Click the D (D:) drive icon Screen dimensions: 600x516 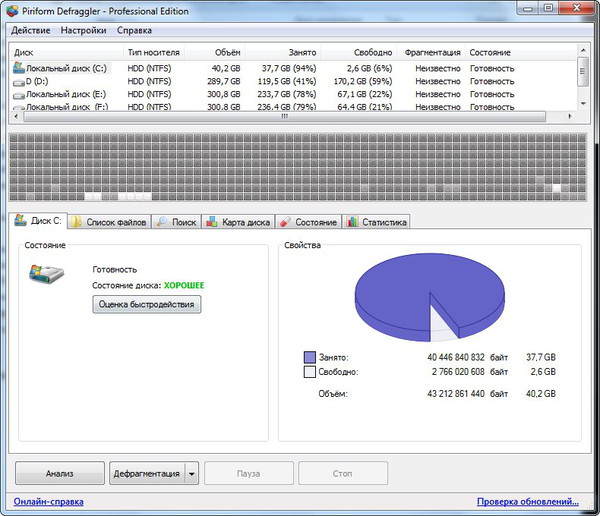pos(19,81)
